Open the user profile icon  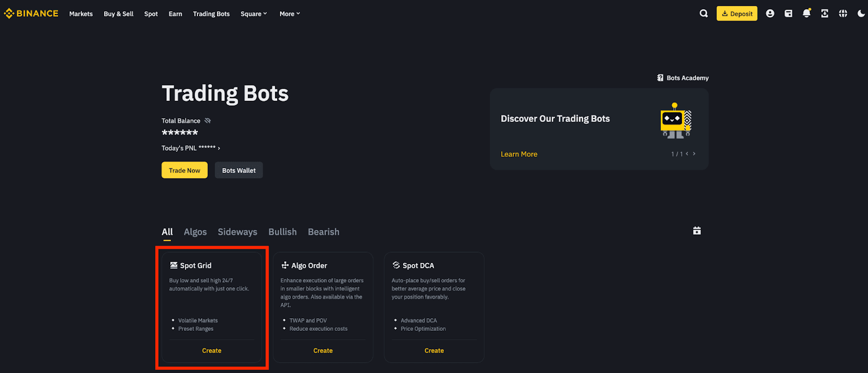[x=770, y=14]
